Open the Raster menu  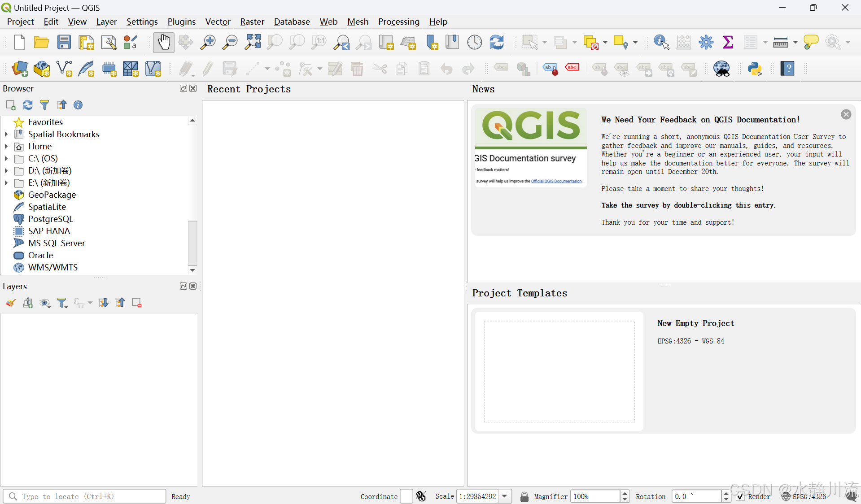click(252, 22)
